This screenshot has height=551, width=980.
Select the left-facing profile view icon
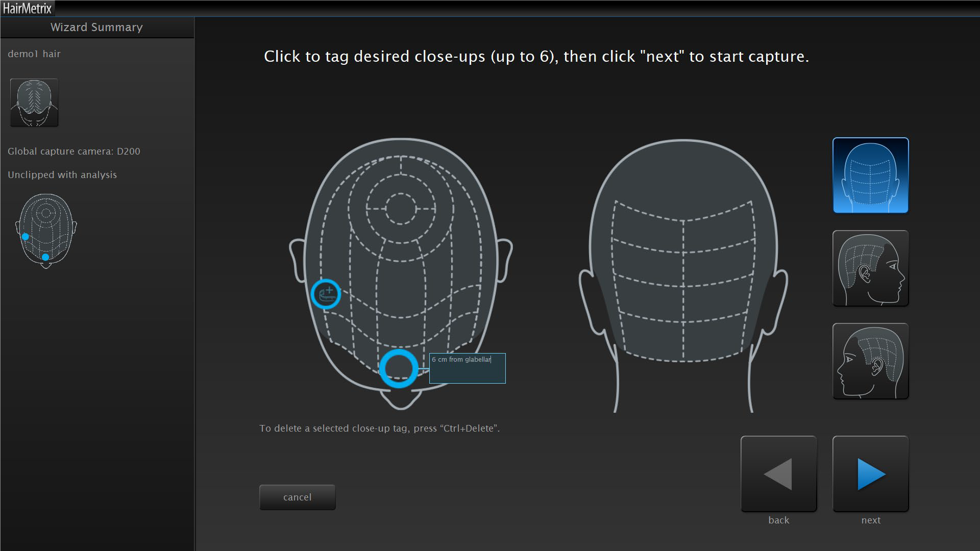click(x=870, y=361)
